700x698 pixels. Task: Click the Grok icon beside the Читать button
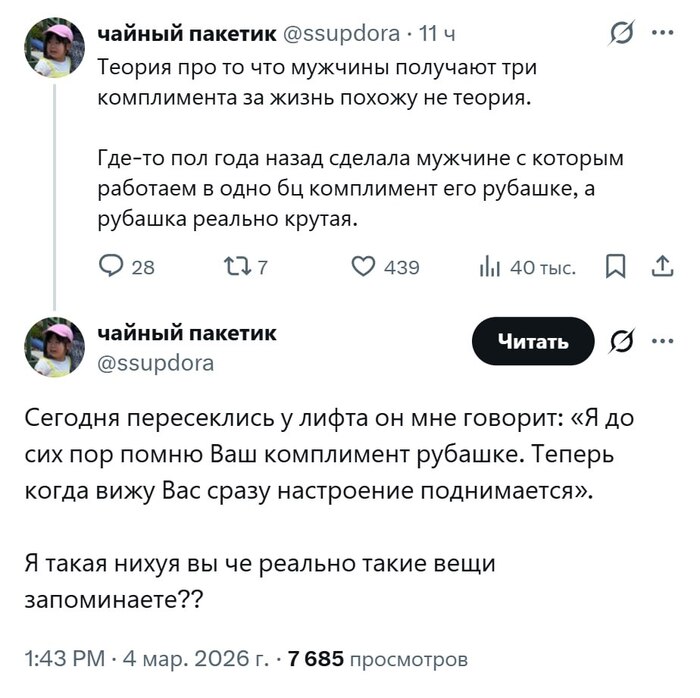(x=621, y=341)
